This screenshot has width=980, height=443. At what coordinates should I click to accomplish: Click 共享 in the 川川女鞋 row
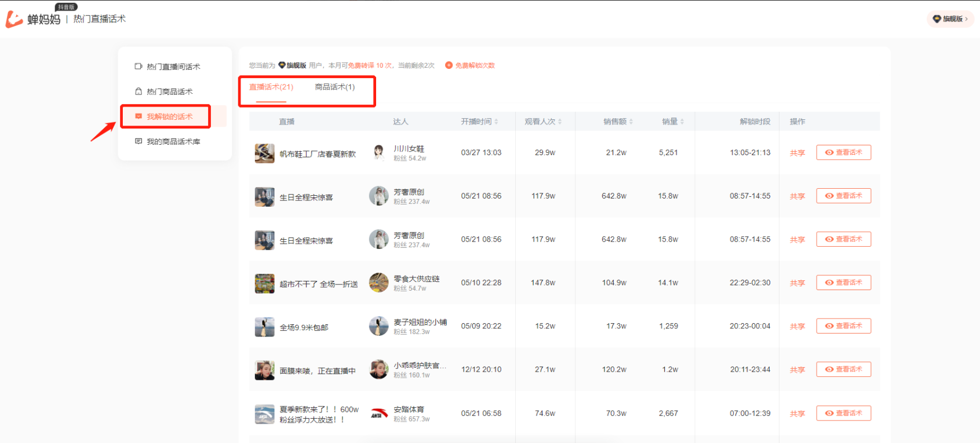click(x=797, y=153)
